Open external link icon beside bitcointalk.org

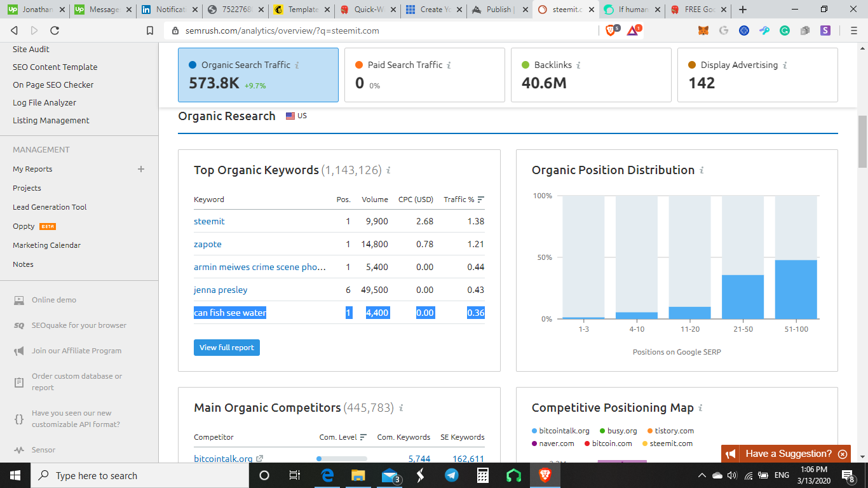pos(259,459)
